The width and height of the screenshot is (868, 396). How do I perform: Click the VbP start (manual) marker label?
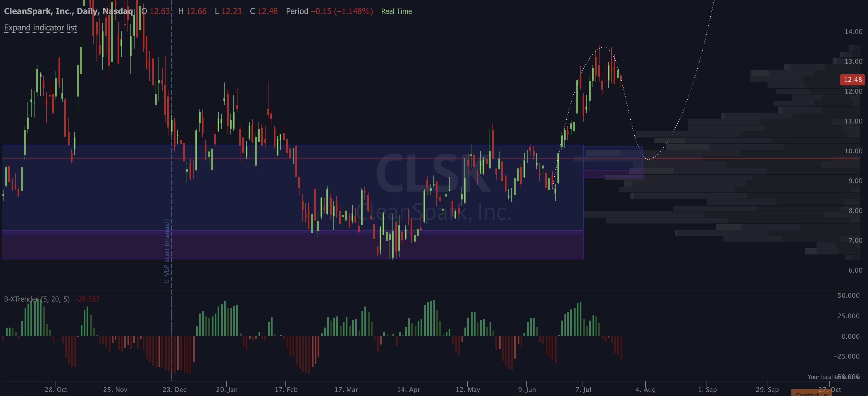[166, 252]
